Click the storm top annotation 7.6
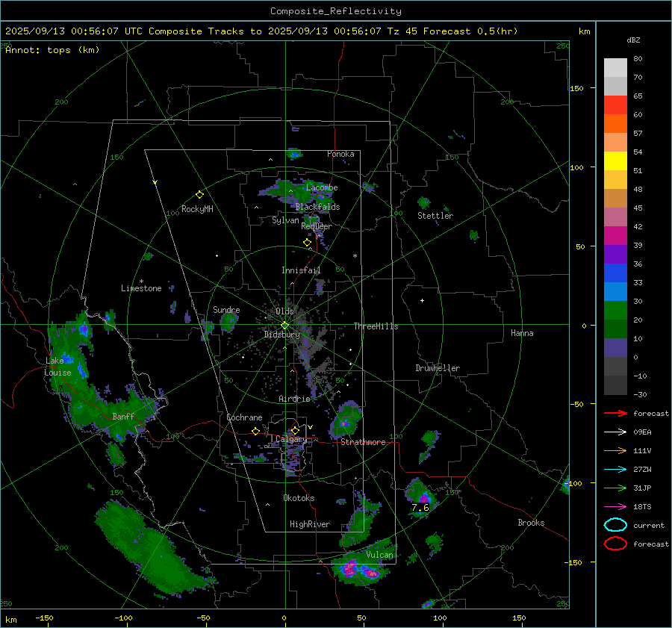Image resolution: width=672 pixels, height=628 pixels. pyautogui.click(x=420, y=508)
